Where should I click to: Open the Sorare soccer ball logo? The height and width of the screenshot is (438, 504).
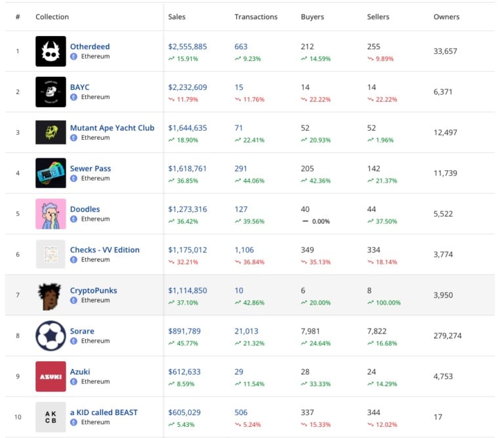click(x=51, y=336)
